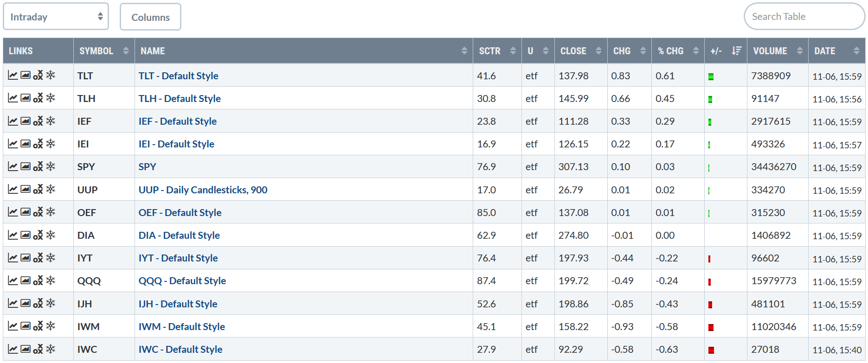Select the IEI close value 126.15

click(573, 144)
